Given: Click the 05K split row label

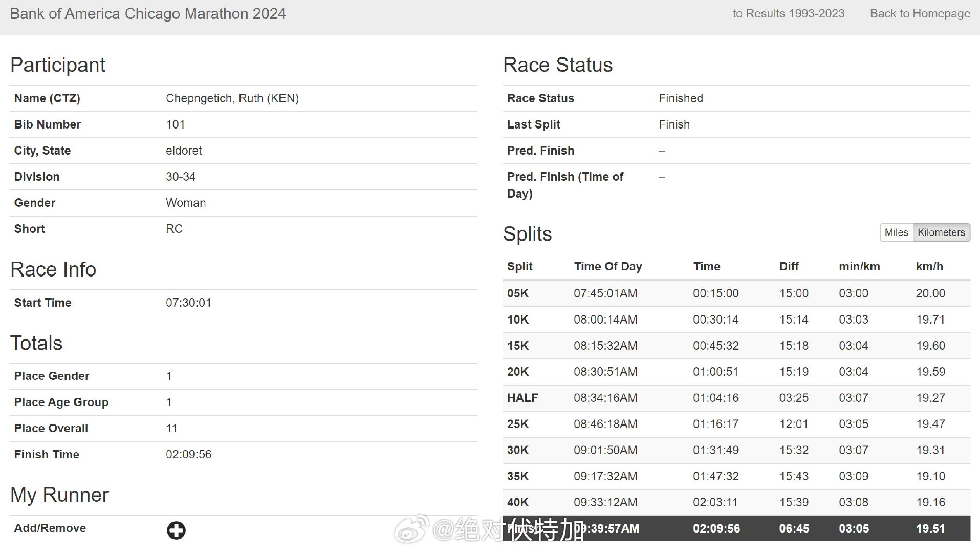Looking at the screenshot, I should coord(518,293).
